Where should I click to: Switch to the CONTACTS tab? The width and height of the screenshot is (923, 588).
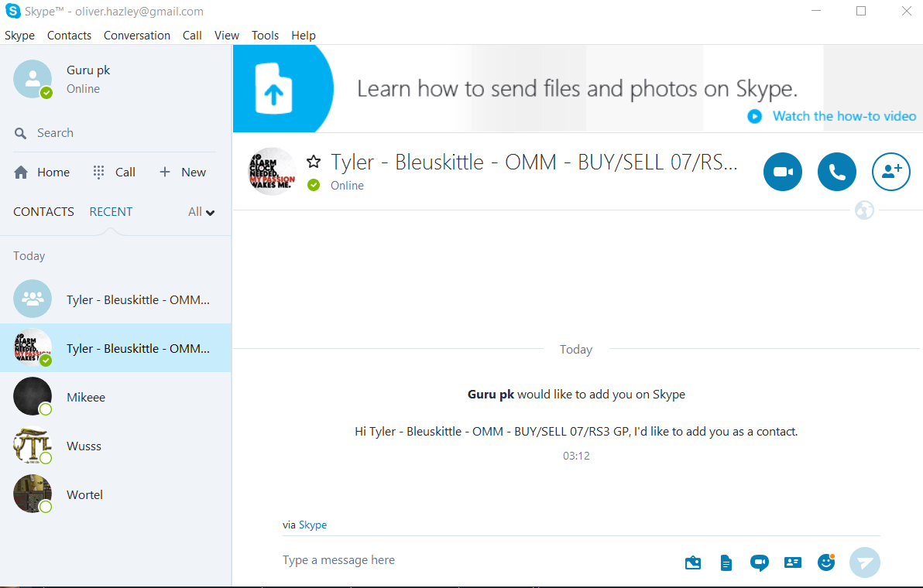pos(44,212)
